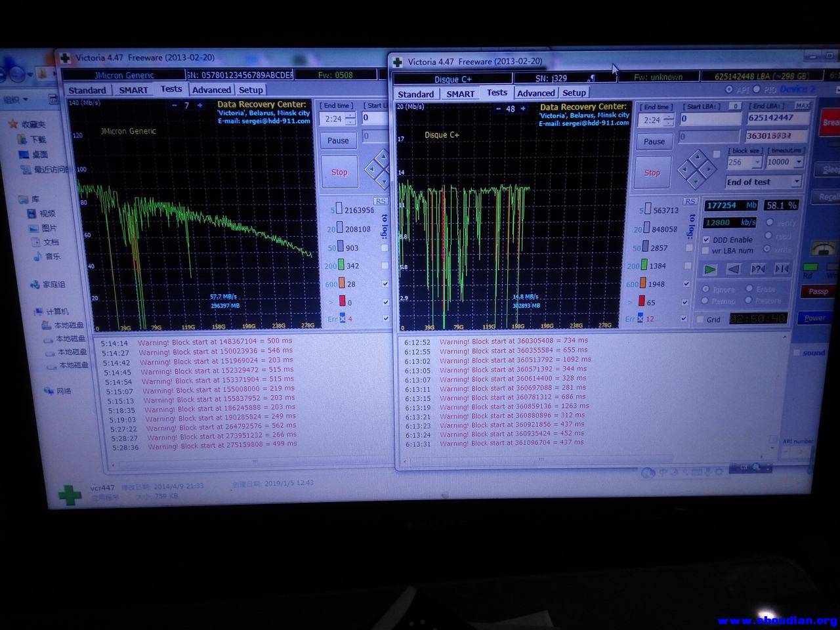The image size is (840, 630).
Task: Click left arrow of diamond navigator, right window
Action: coord(685,169)
